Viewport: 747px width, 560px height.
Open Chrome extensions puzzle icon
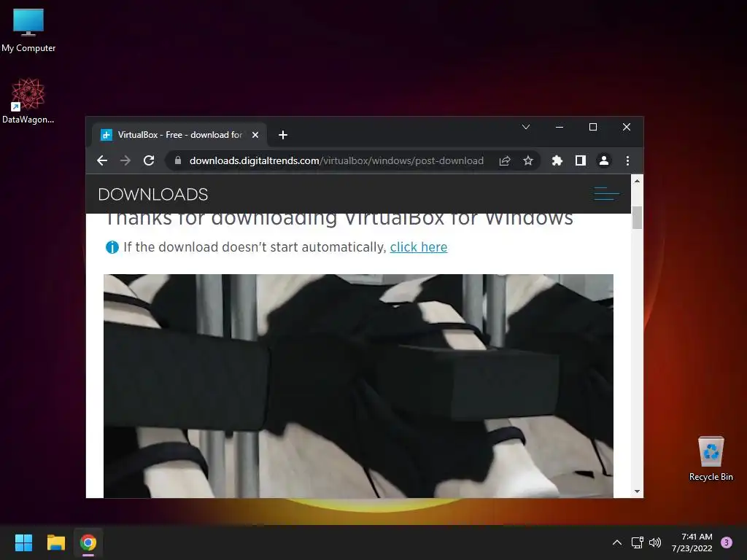557,160
